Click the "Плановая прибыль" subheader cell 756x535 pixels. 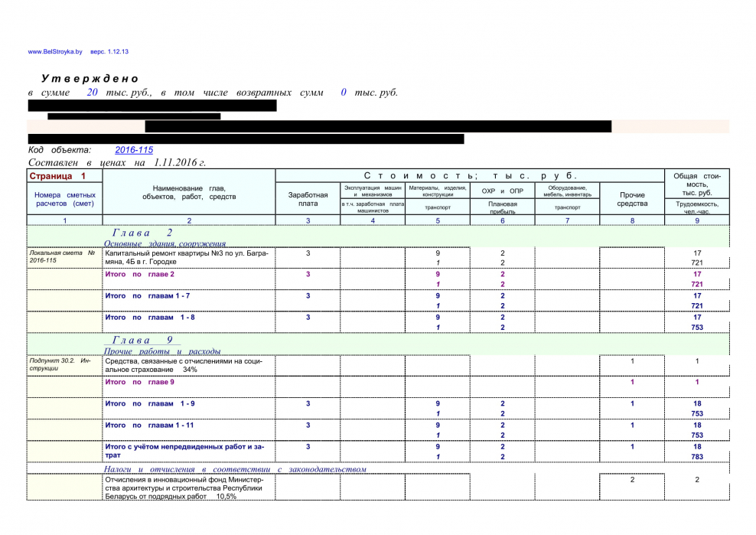pyautogui.click(x=502, y=207)
